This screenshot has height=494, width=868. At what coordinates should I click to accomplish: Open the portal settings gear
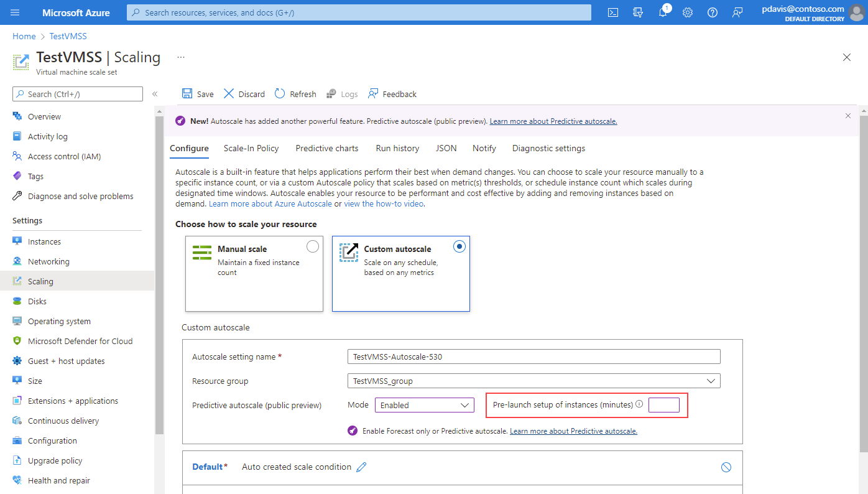[x=687, y=12]
